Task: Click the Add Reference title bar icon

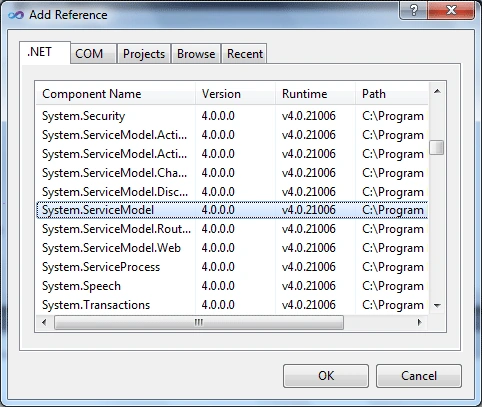Action: (x=16, y=15)
